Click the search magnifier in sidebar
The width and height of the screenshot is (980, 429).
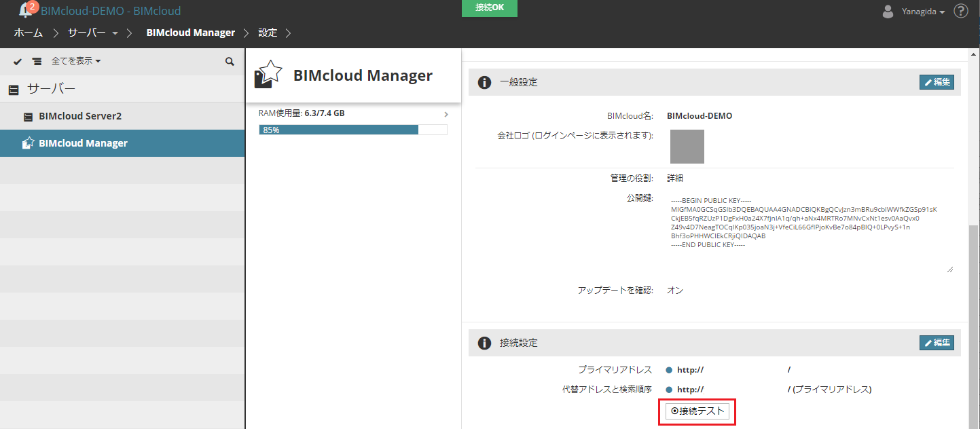pyautogui.click(x=230, y=61)
